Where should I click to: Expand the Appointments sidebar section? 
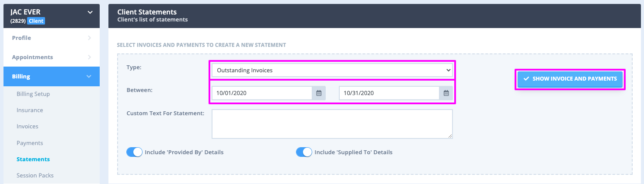click(52, 57)
